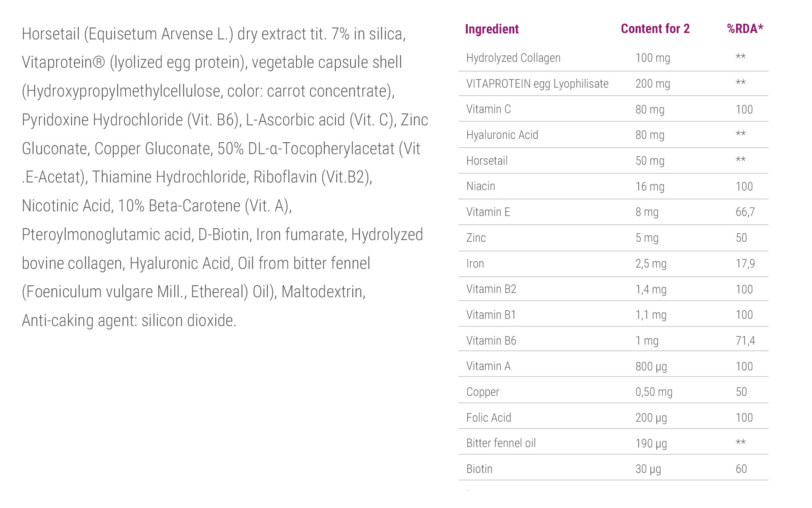Image resolution: width=812 pixels, height=508 pixels.
Task: Select the Hydrolyzed Collagen row label
Action: click(513, 58)
